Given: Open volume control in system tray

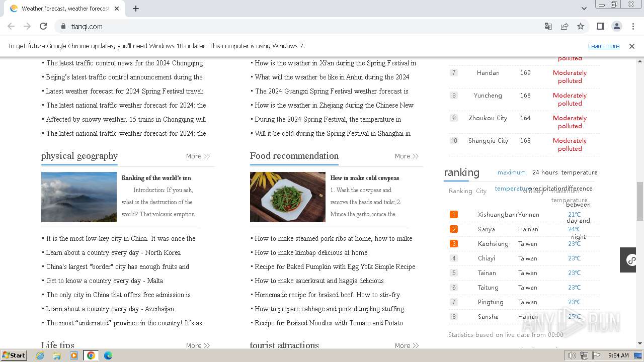Looking at the screenshot, I should 572,355.
